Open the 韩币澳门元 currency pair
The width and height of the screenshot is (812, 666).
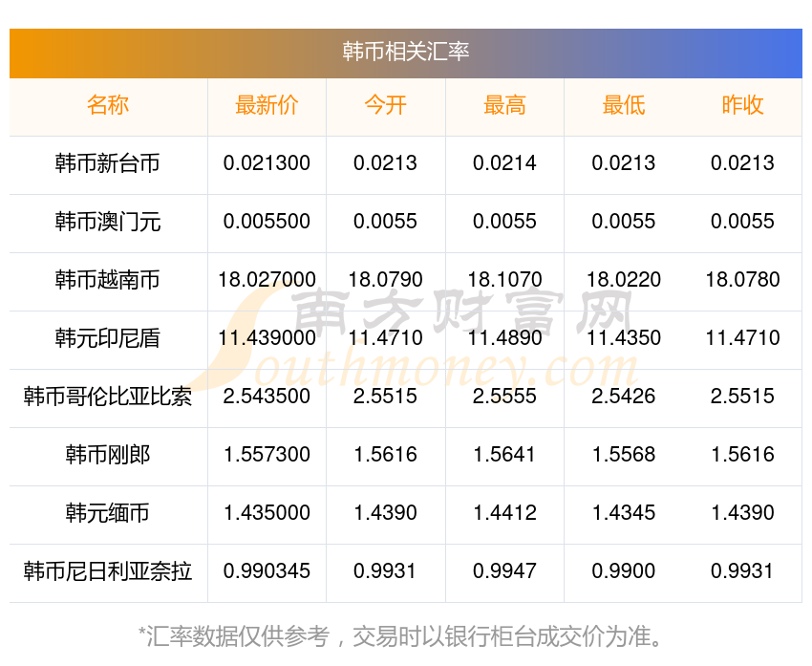point(108,222)
